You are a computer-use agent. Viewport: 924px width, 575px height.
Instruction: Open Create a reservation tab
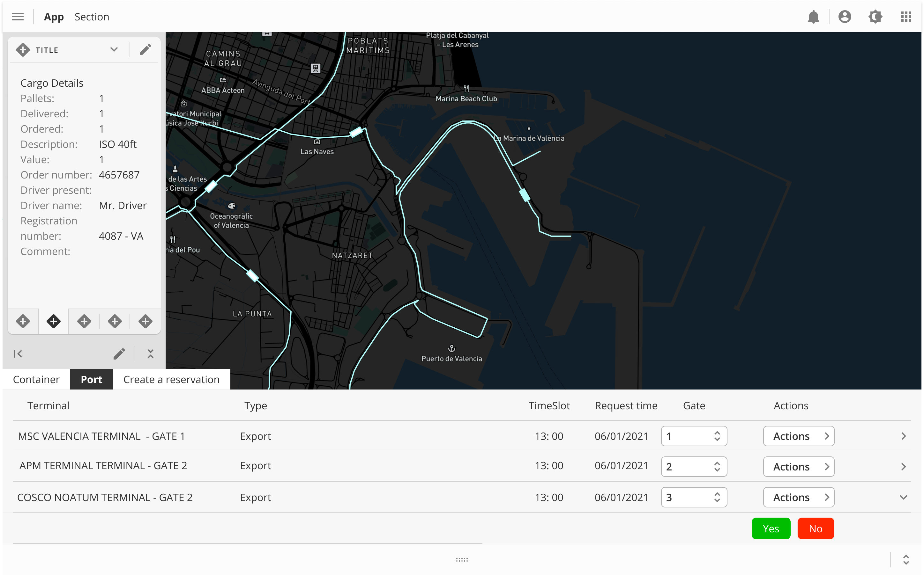point(171,380)
